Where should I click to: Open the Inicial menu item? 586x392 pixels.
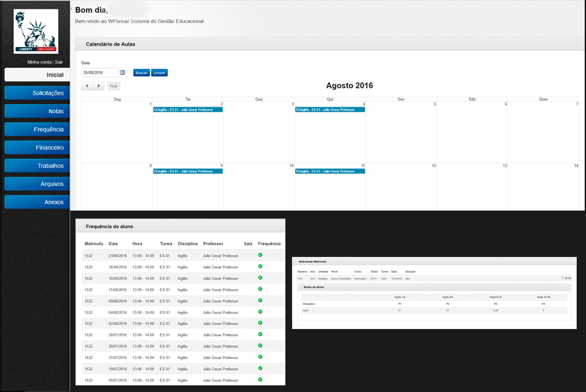37,75
